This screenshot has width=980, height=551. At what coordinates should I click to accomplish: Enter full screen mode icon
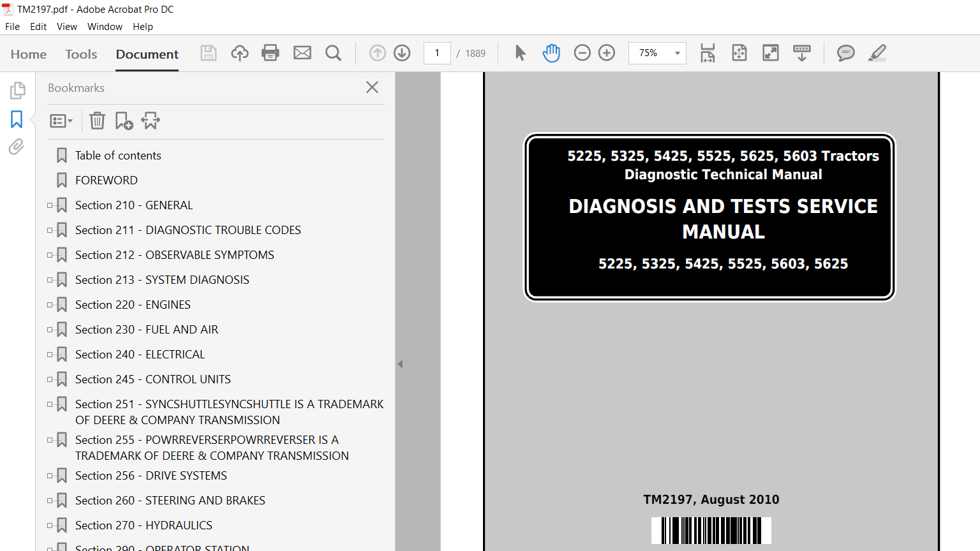click(x=771, y=53)
